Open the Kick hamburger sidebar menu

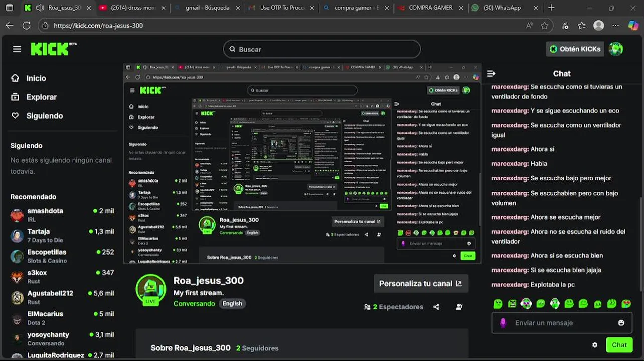17,49
